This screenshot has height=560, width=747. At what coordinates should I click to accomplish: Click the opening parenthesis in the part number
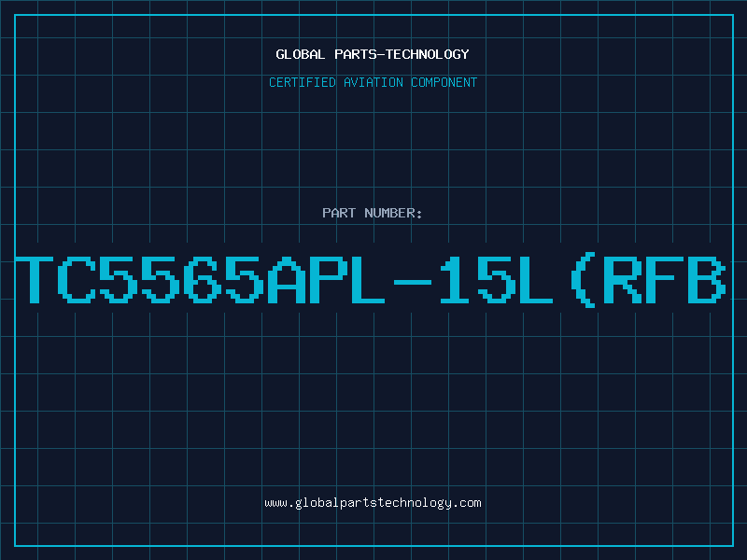tap(583, 280)
